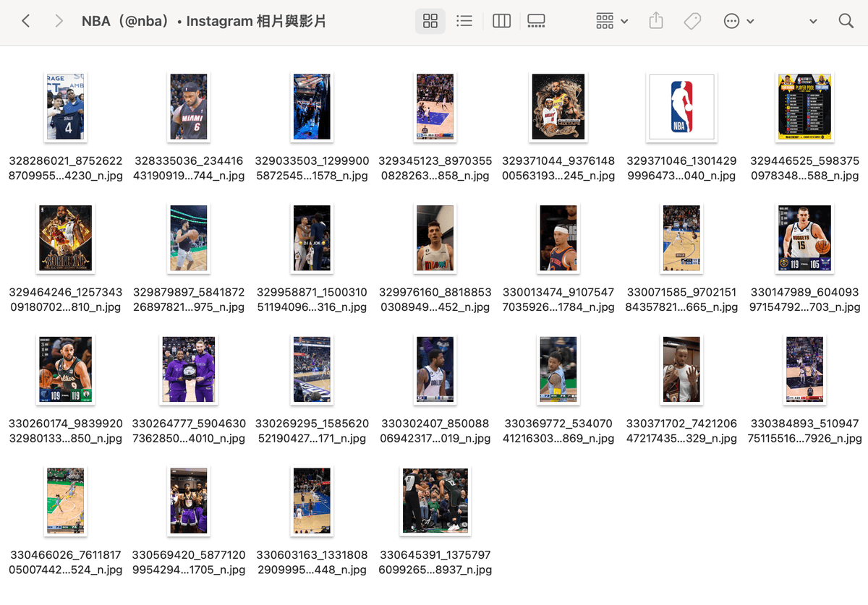Select the Nuggets 119-105 scoreboard image
This screenshot has width=868, height=605.
(x=804, y=239)
